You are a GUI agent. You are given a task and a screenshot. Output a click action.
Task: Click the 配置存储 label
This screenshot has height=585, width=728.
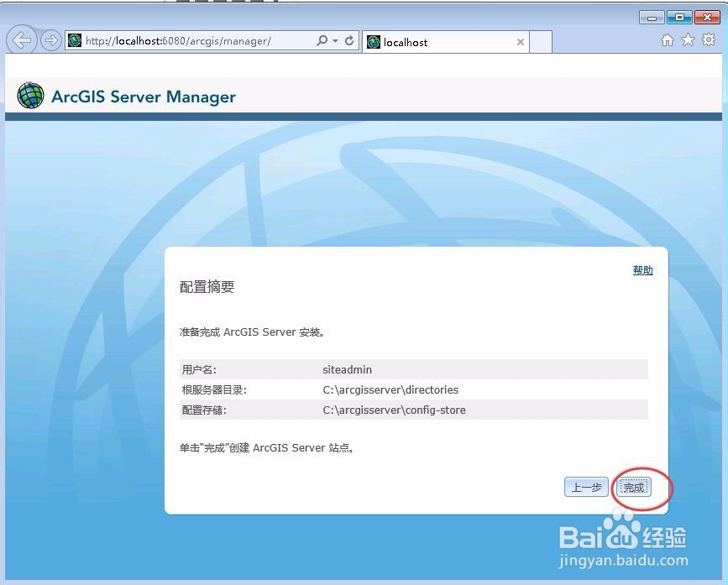[x=204, y=410]
